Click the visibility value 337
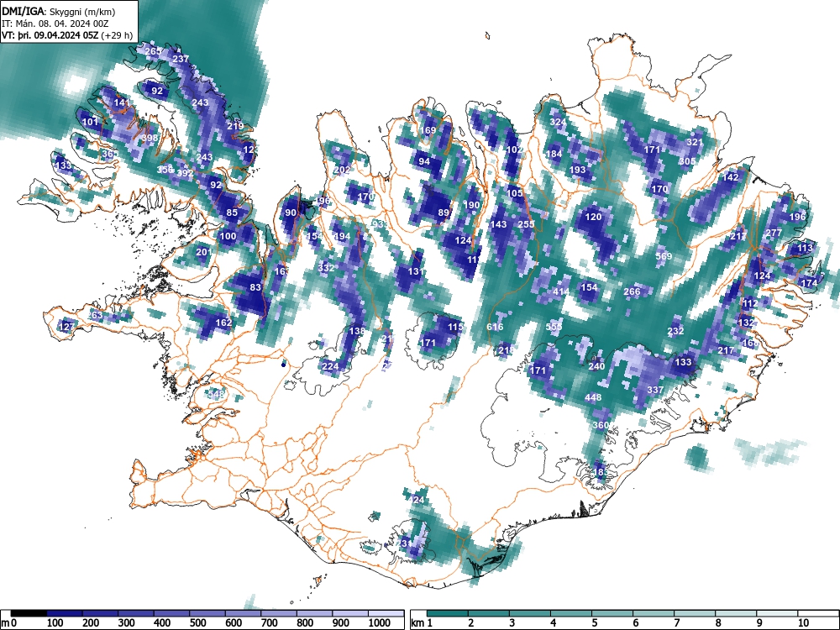 pyautogui.click(x=656, y=390)
